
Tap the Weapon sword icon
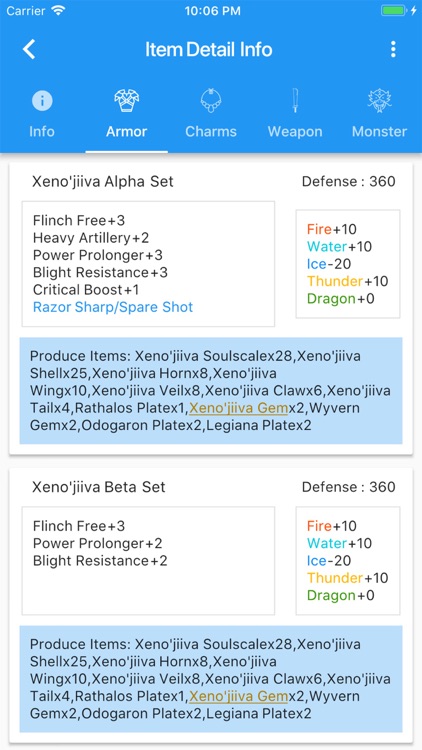pyautogui.click(x=295, y=101)
